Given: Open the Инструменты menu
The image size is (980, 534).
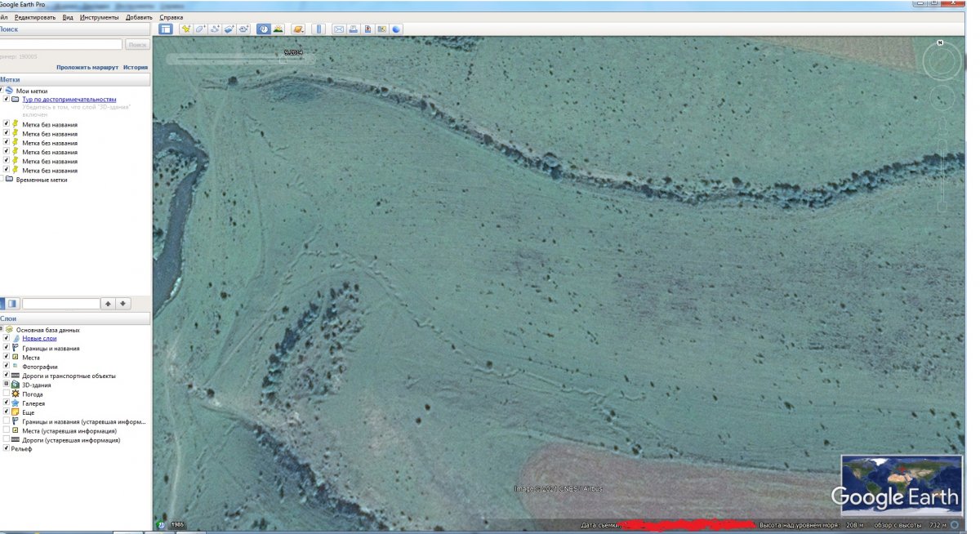Looking at the screenshot, I should 99,17.
